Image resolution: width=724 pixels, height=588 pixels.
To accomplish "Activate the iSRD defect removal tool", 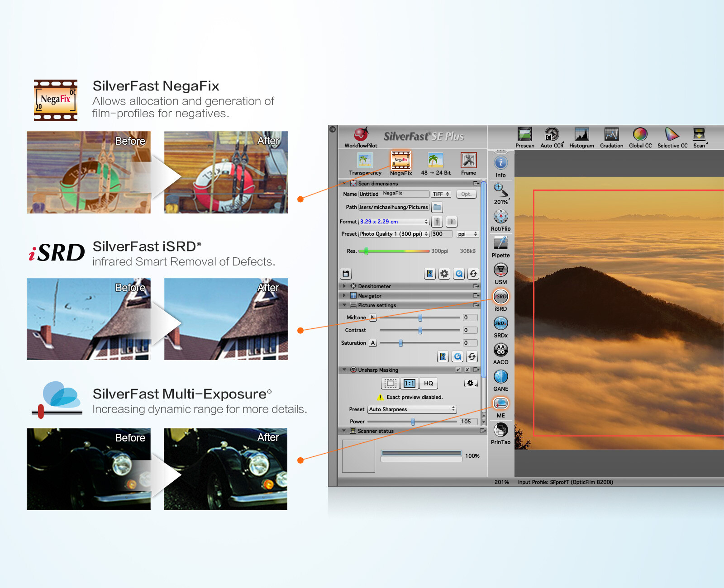I will pos(500,297).
